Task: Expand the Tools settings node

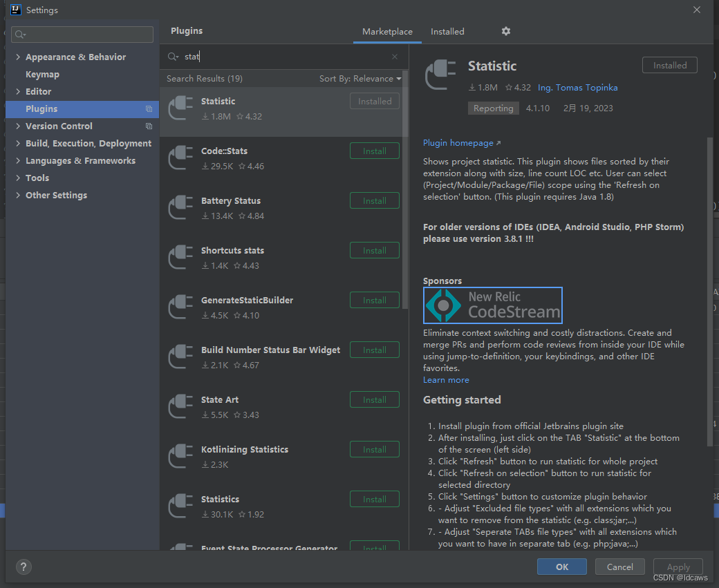Action: click(18, 178)
